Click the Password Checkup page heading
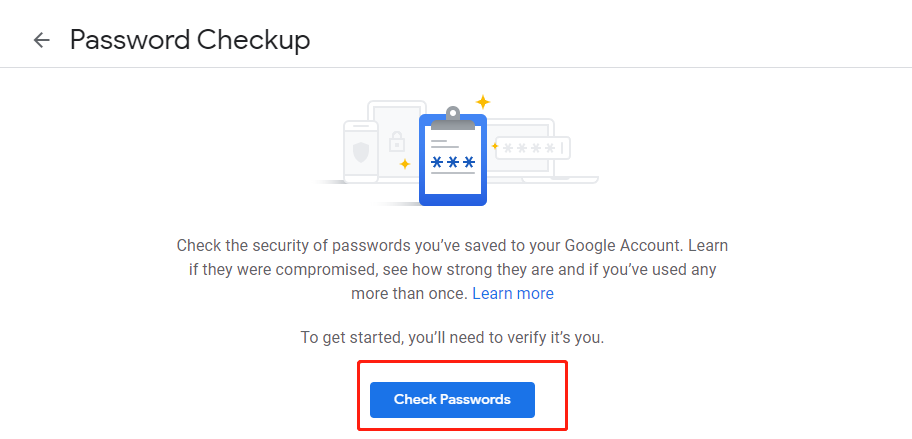Viewport: 912px width, 439px height. click(190, 40)
